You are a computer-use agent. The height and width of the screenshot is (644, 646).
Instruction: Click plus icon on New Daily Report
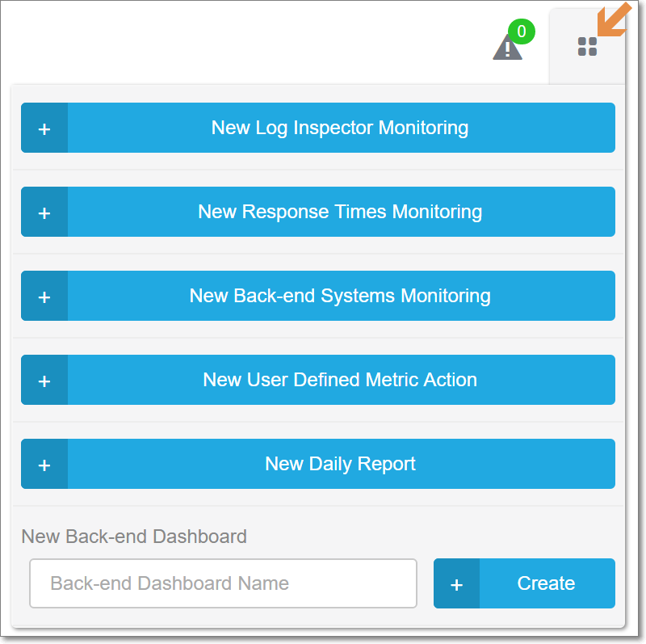[x=44, y=465]
